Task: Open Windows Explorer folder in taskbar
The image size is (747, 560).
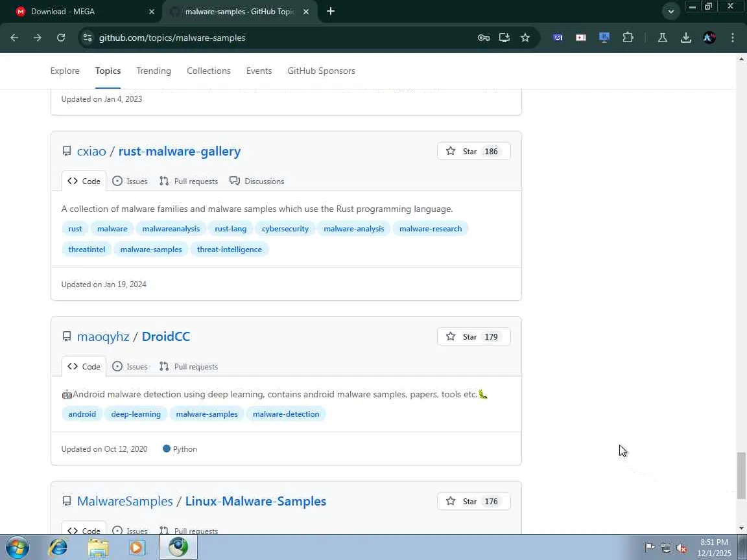Action: (98, 547)
